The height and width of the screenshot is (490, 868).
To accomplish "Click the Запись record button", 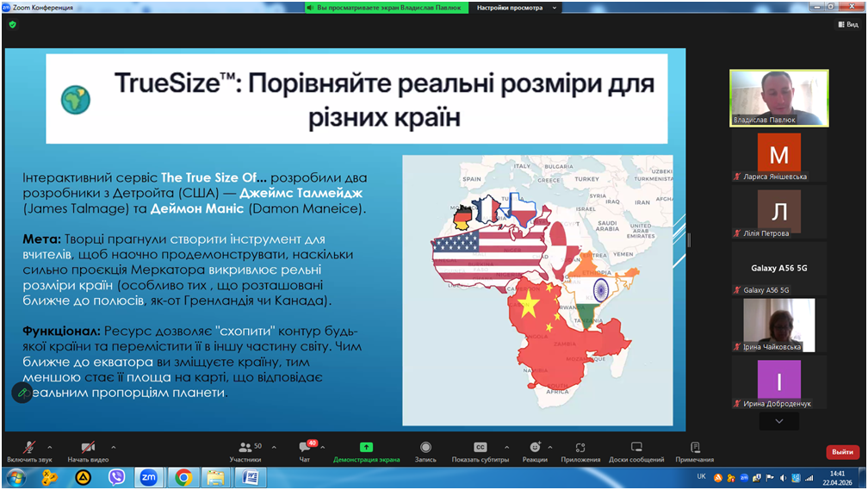I will coord(425,450).
